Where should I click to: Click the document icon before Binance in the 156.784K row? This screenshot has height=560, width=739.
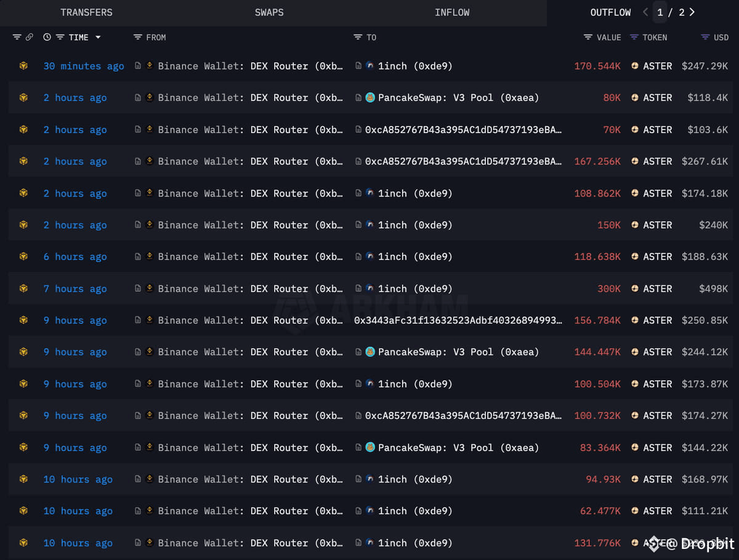point(138,319)
